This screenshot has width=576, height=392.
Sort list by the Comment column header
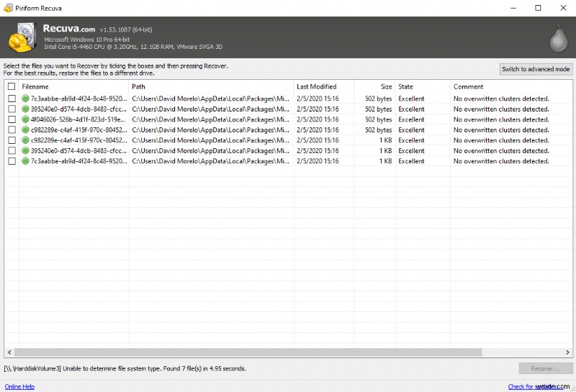[x=511, y=86]
